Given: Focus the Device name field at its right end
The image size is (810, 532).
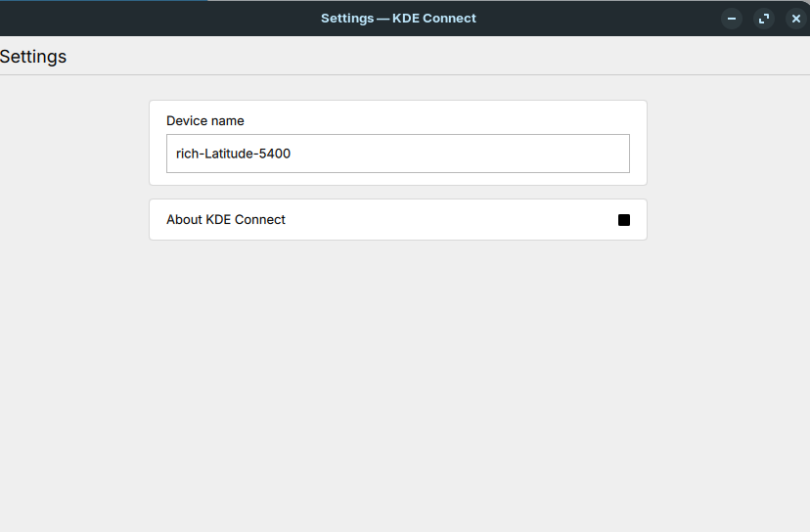Looking at the screenshot, I should coord(616,154).
